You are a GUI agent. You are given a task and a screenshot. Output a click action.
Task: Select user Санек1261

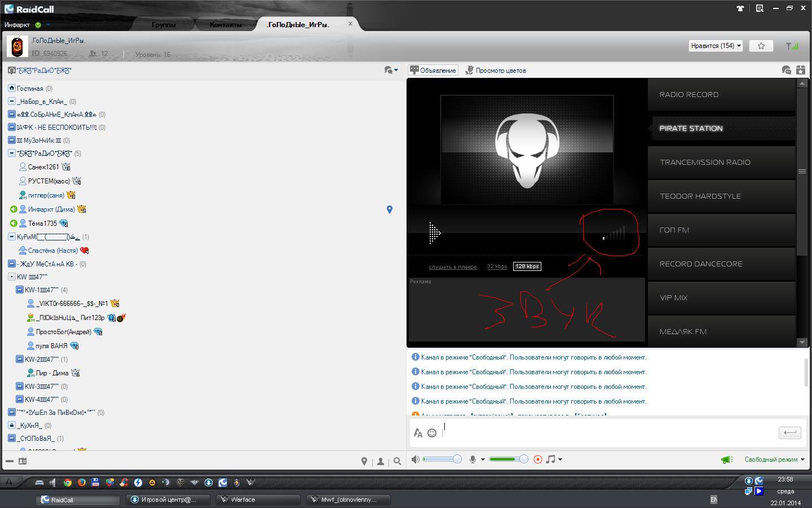pos(43,167)
